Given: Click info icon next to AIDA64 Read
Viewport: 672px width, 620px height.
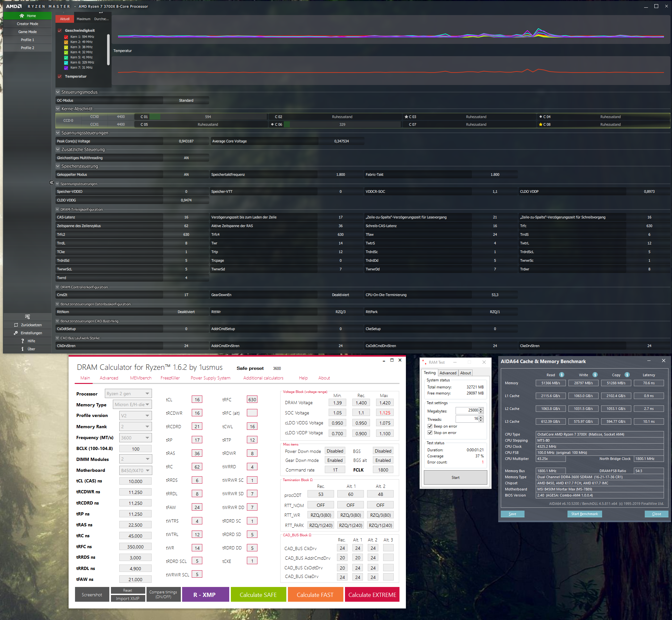Looking at the screenshot, I should coord(562,375).
